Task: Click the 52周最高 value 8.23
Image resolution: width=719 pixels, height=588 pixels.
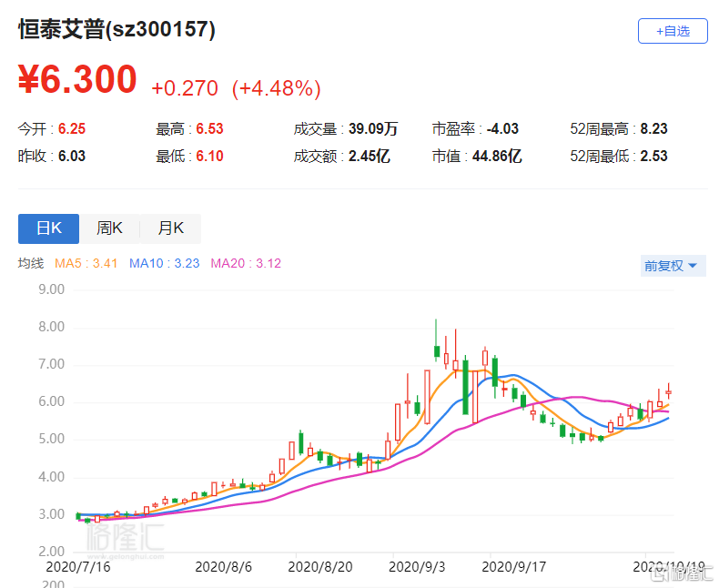Action: coord(653,129)
